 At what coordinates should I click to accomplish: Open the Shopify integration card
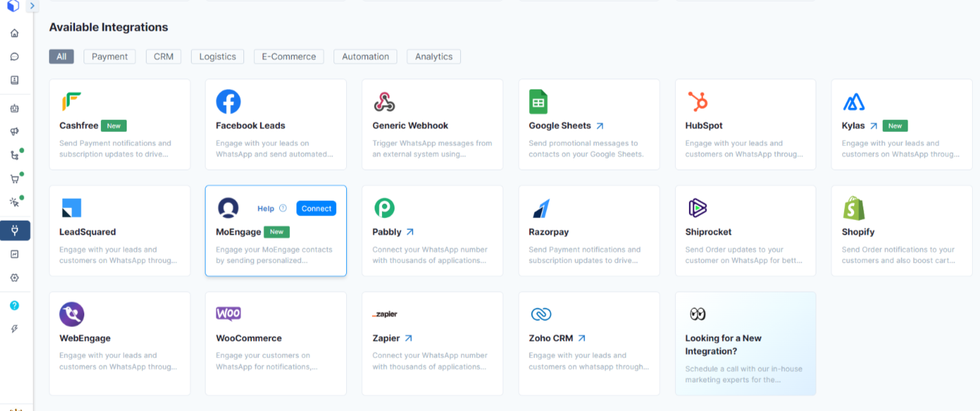[x=901, y=231]
